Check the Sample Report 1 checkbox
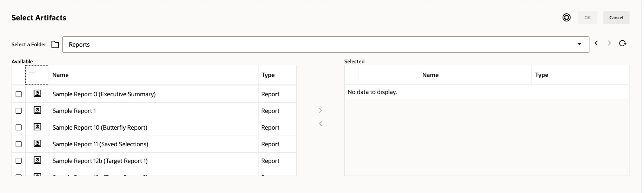Viewport: 644px width, 193px height. (19, 111)
